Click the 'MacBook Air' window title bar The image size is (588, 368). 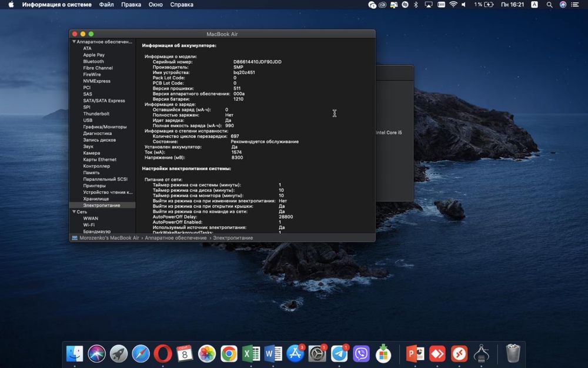coord(222,34)
